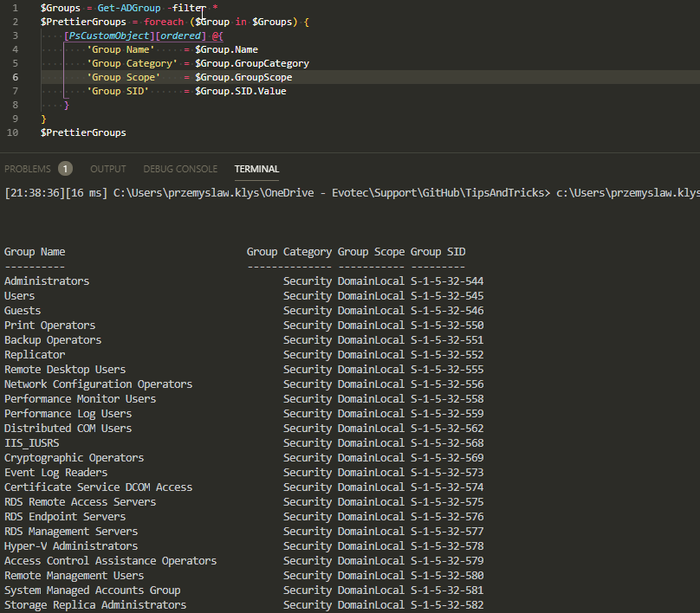Click $PrettierGroups on the last code line
Viewport: 700px width, 613px height.
83,132
